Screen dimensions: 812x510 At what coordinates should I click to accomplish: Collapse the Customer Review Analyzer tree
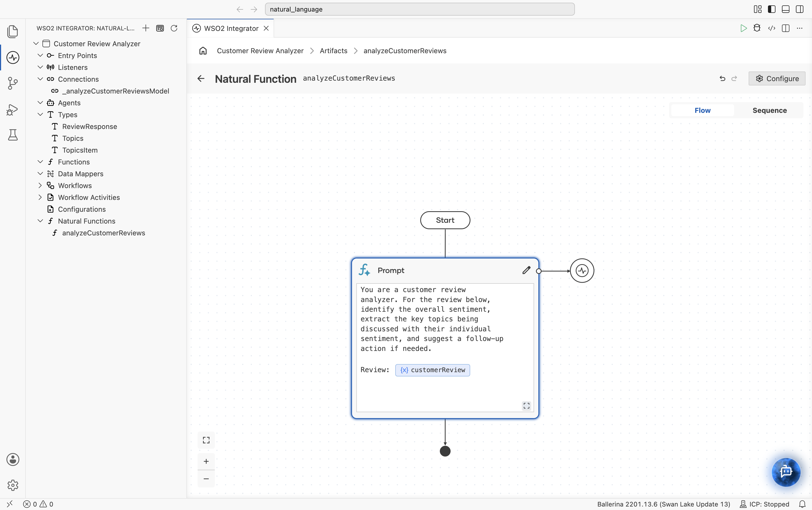(36, 44)
